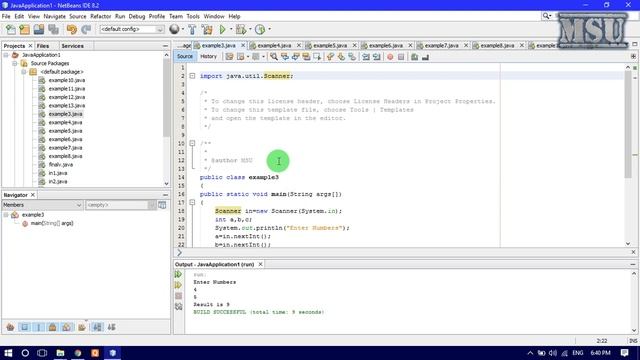This screenshot has width=640, height=360.
Task: Close the Output JavaApplication1 run tab
Action: [x=260, y=264]
